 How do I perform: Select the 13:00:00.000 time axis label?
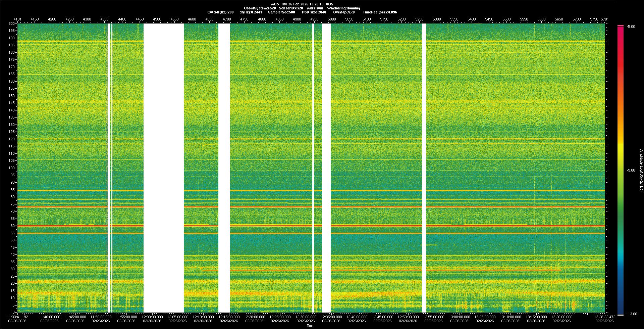pyautogui.click(x=459, y=317)
